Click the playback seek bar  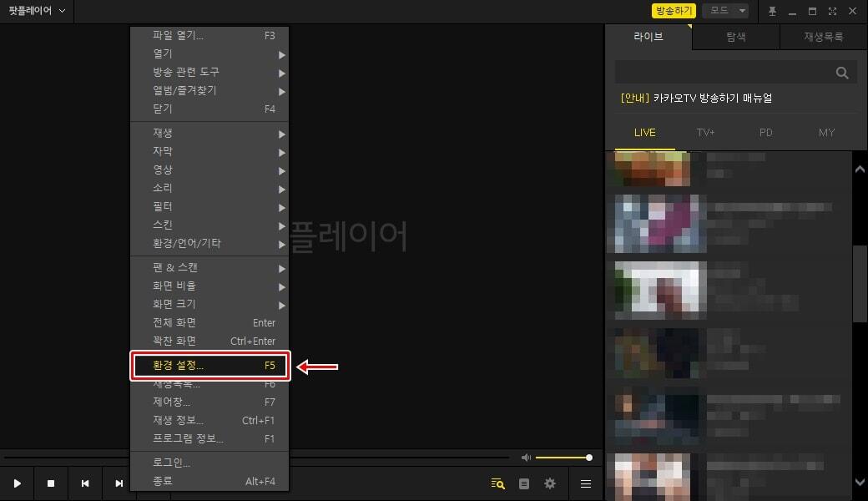point(257,458)
